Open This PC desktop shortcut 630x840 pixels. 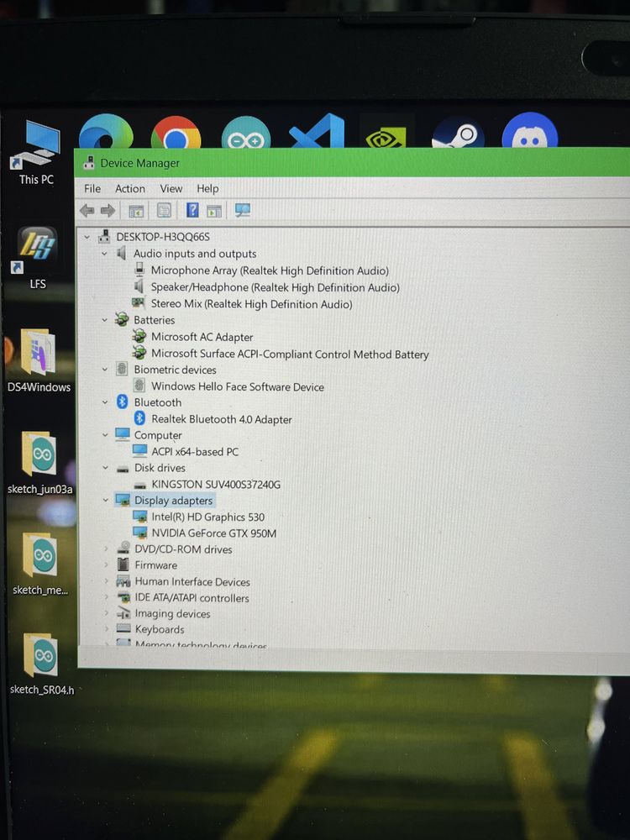36,153
